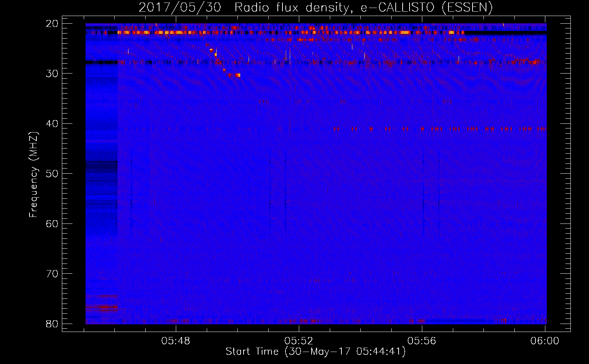Click the bright yellow burst near 30 MHz
589x364 pixels.
pos(238,75)
